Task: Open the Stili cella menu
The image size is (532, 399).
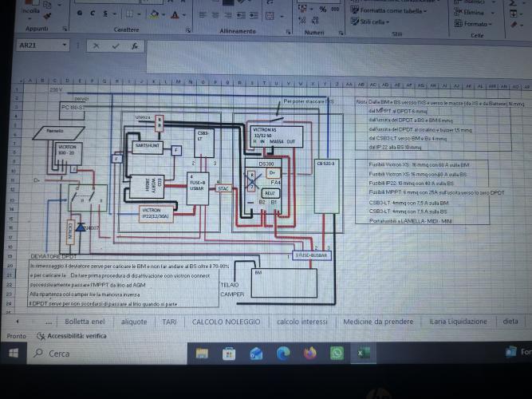Action: (x=370, y=22)
